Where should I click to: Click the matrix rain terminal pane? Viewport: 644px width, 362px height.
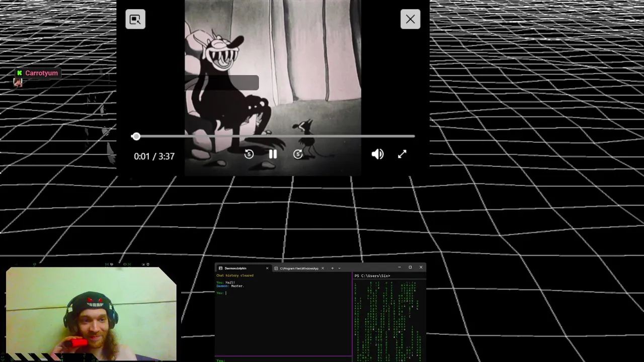pos(389,320)
